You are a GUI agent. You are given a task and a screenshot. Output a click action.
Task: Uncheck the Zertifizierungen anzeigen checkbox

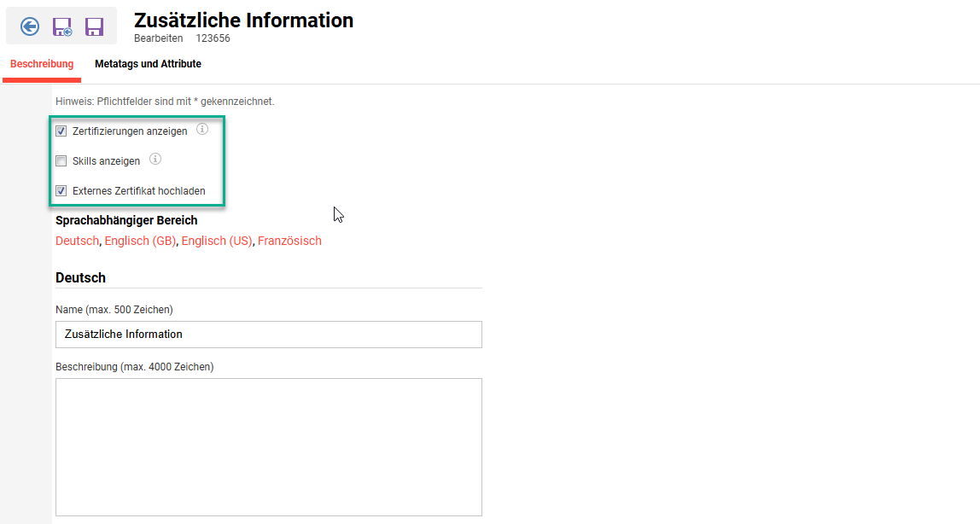[61, 131]
